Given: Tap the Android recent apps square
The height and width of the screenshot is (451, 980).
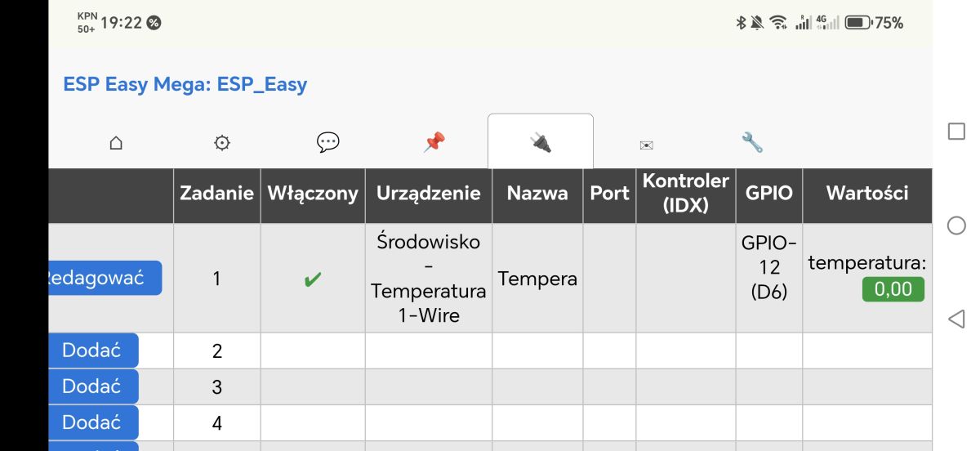Looking at the screenshot, I should coord(956,132).
